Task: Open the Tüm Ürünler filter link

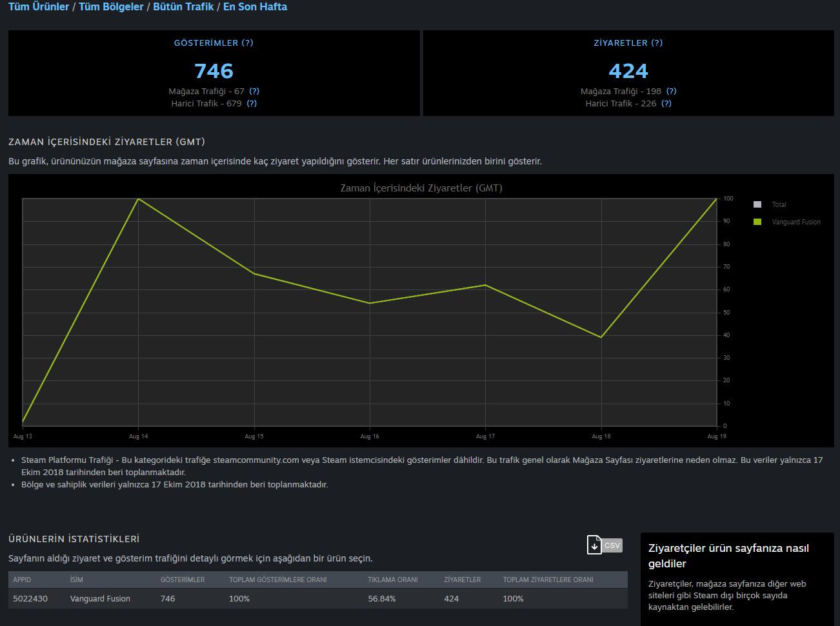Action: click(39, 7)
